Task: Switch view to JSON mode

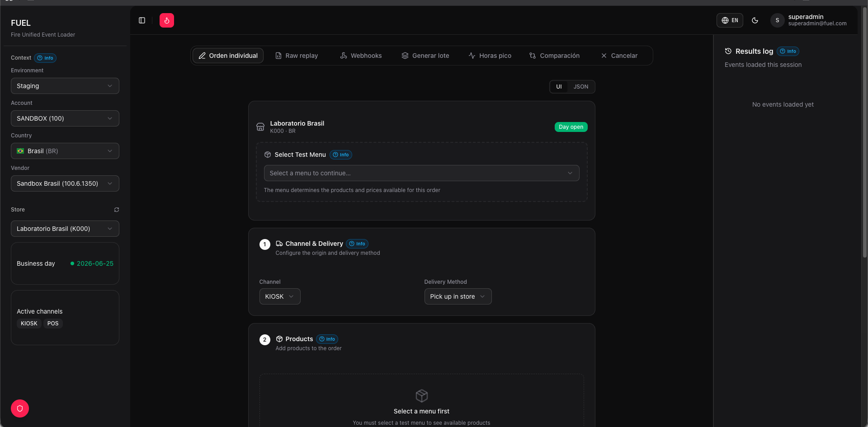Action: click(x=581, y=87)
